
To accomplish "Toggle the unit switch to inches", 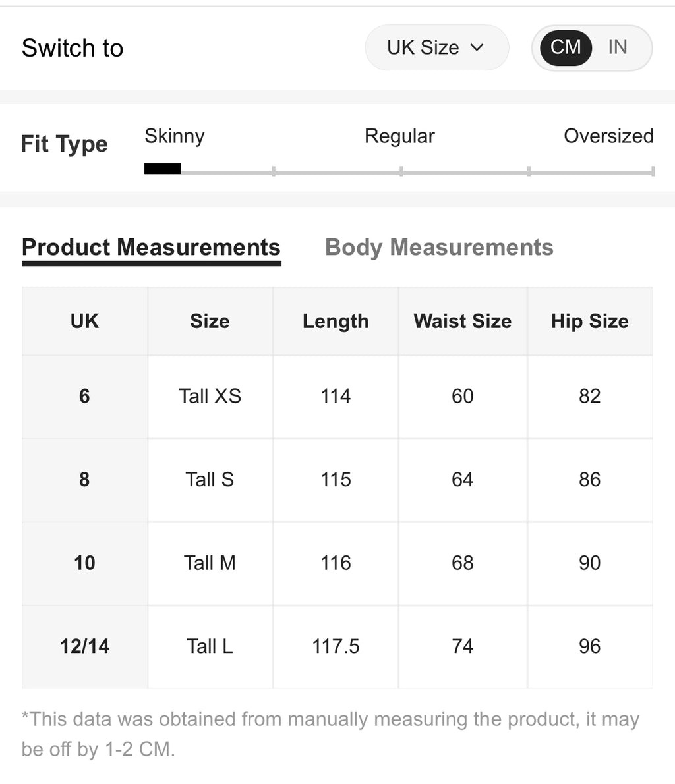I will pos(617,47).
